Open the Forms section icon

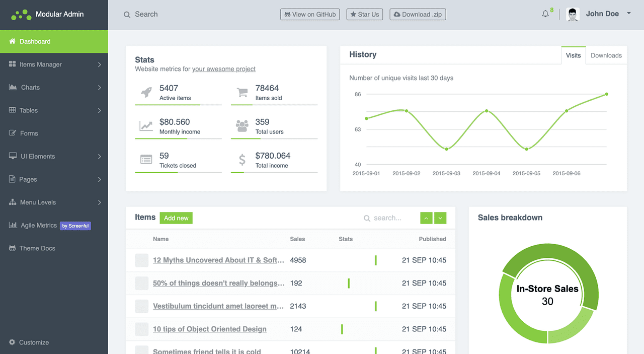13,133
